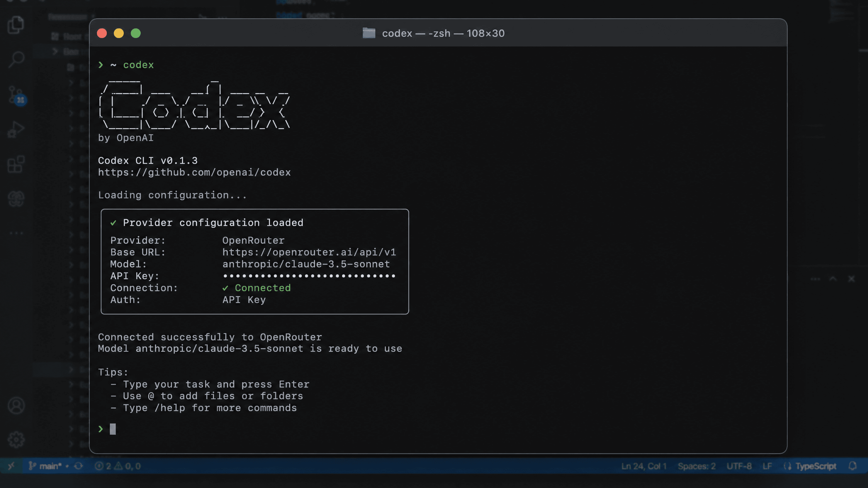The image size is (868, 488).
Task: Open the Extensions icon in VS Code activity bar
Action: 16,164
